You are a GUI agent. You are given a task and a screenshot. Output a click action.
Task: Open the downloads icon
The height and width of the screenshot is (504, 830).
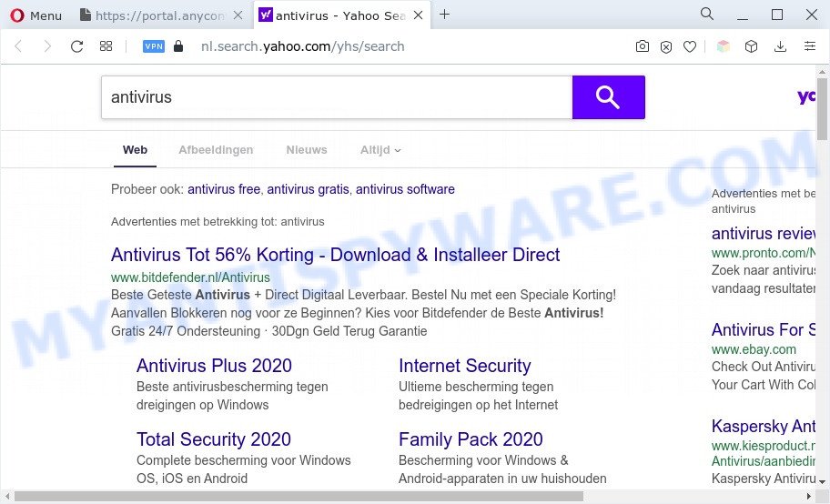coord(780,46)
